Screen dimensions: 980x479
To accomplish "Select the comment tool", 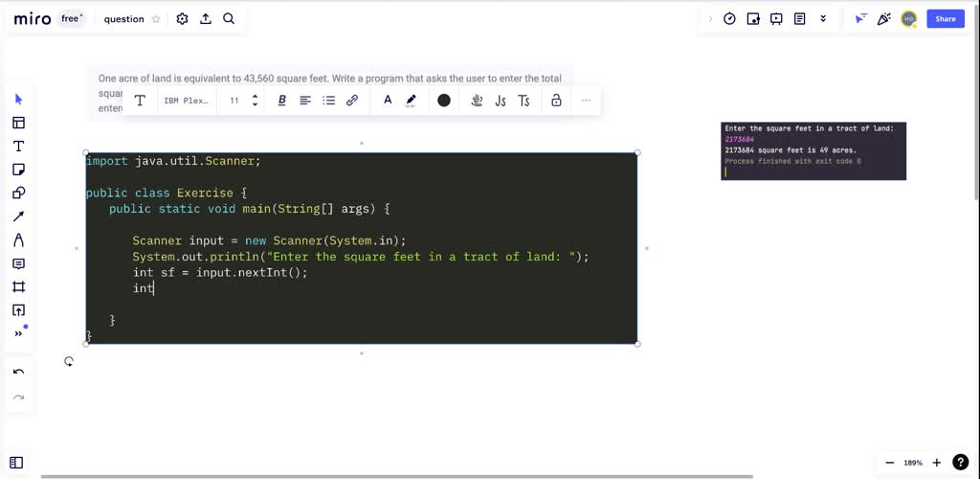I will coord(18,263).
